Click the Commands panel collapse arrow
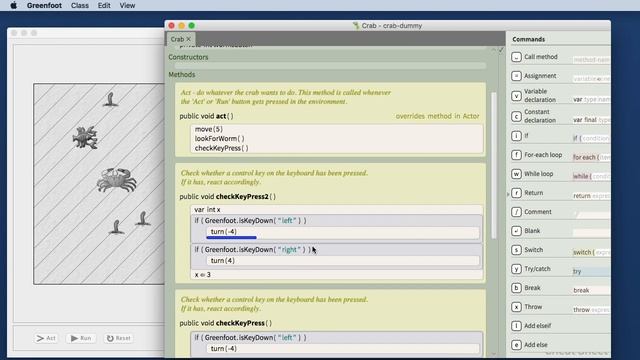The image size is (640, 360). pyautogui.click(x=508, y=194)
